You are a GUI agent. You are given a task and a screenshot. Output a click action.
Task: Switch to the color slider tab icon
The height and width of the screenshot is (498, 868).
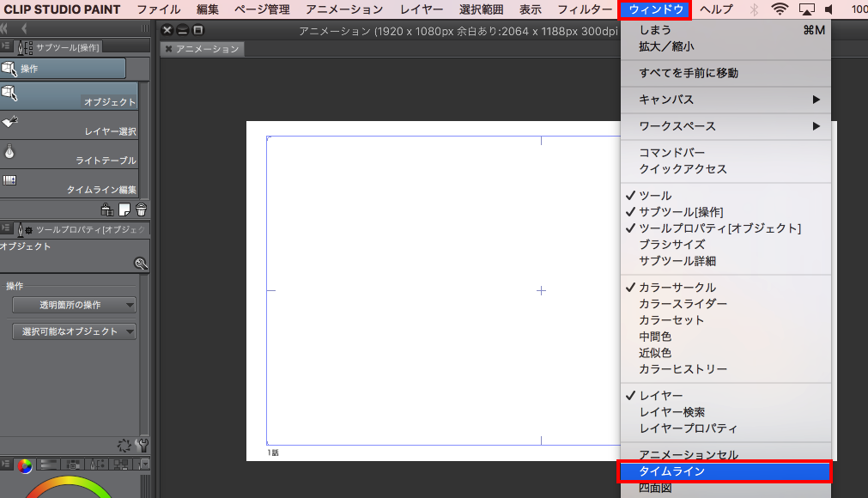[49, 465]
